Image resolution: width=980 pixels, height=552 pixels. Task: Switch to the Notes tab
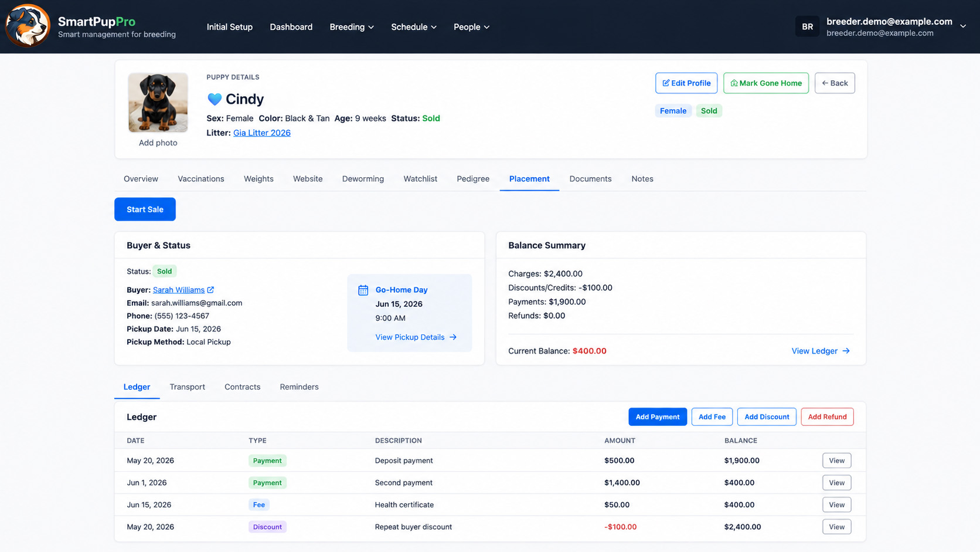642,179
